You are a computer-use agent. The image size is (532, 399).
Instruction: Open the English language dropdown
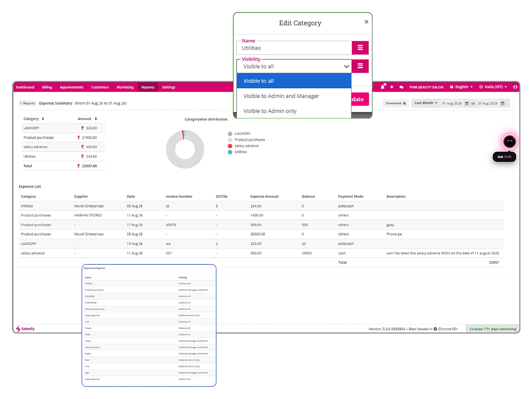point(461,87)
